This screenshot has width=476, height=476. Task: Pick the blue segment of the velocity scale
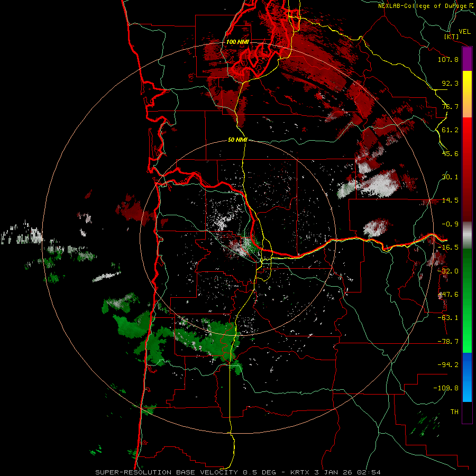[x=467, y=377]
